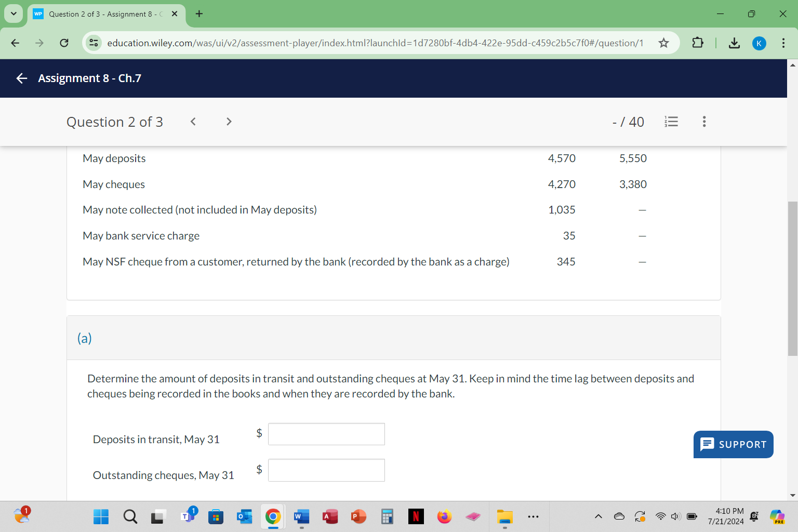Viewport: 798px width, 532px height.
Task: Click the scrollbar down arrow
Action: [793, 496]
